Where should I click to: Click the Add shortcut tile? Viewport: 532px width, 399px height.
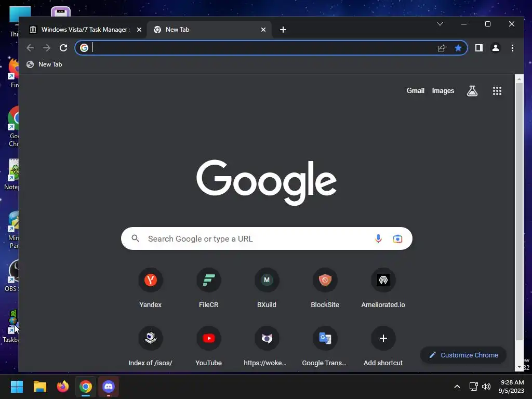tap(383, 346)
